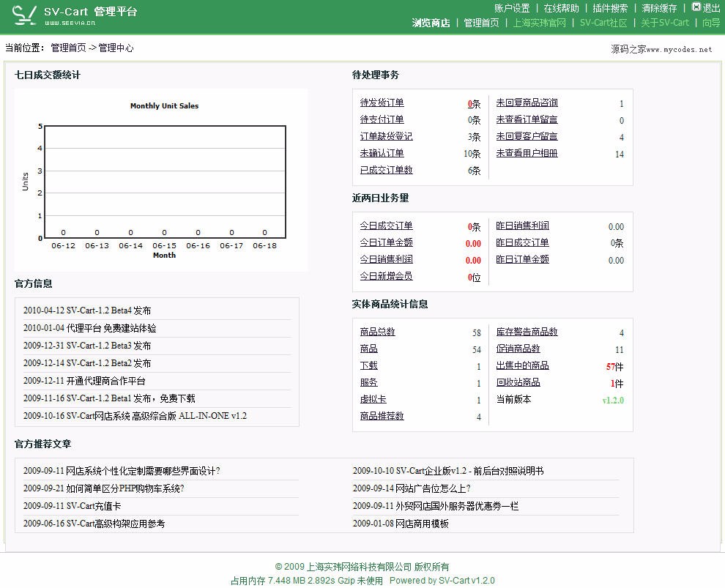View 今日新增会员
725x588 pixels.
387,276
